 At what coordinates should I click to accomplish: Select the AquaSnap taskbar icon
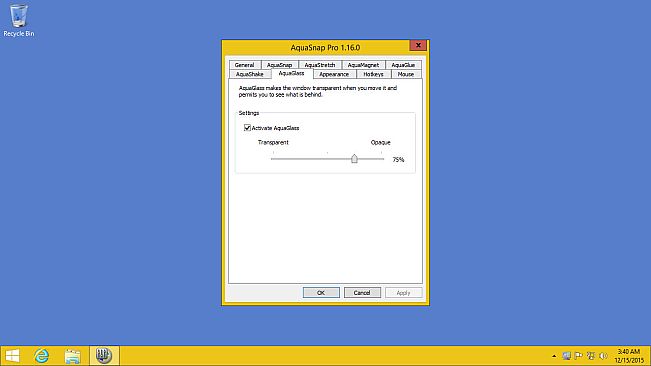coord(104,356)
